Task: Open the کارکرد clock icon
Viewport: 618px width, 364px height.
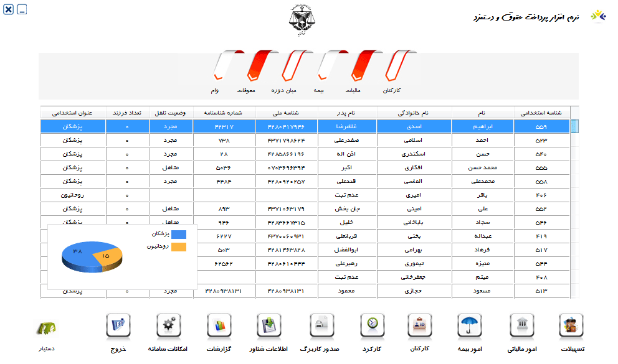Action: (372, 326)
